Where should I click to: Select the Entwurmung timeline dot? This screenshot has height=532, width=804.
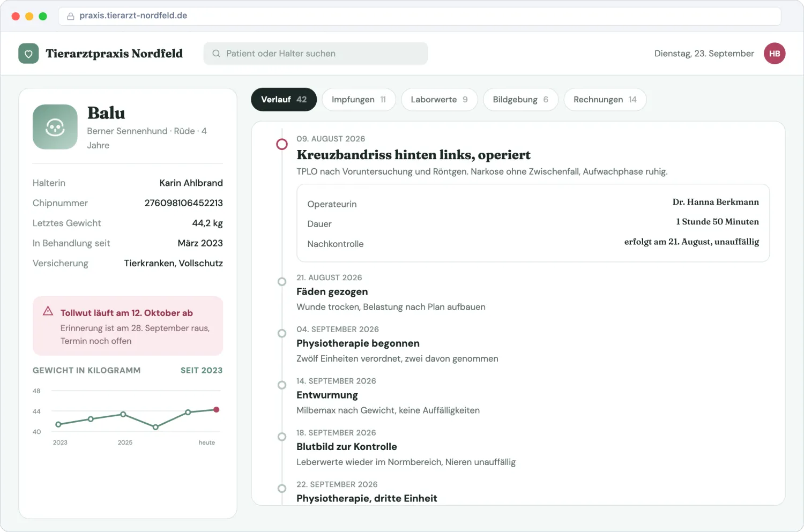click(x=282, y=385)
